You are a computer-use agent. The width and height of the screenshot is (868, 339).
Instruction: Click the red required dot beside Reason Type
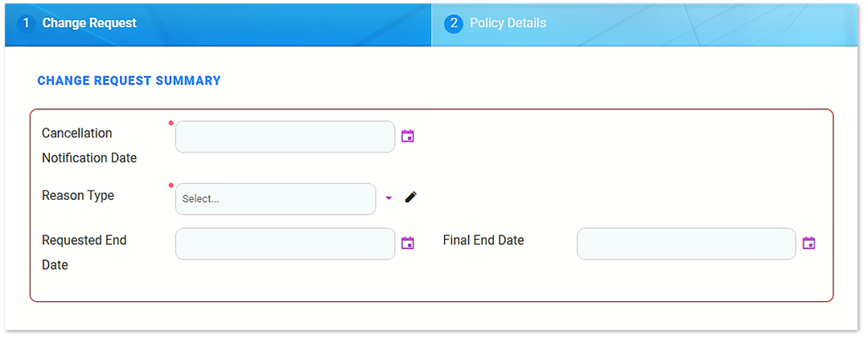pos(171,186)
